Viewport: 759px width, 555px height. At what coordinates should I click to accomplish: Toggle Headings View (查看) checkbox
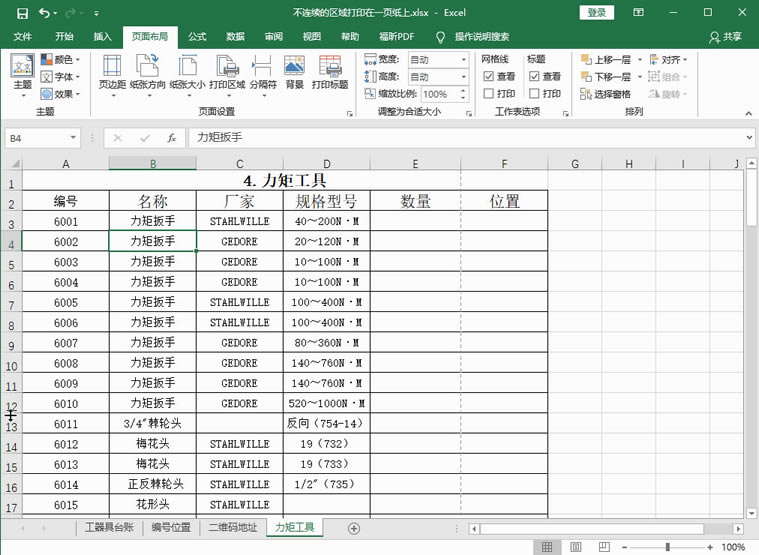click(534, 76)
